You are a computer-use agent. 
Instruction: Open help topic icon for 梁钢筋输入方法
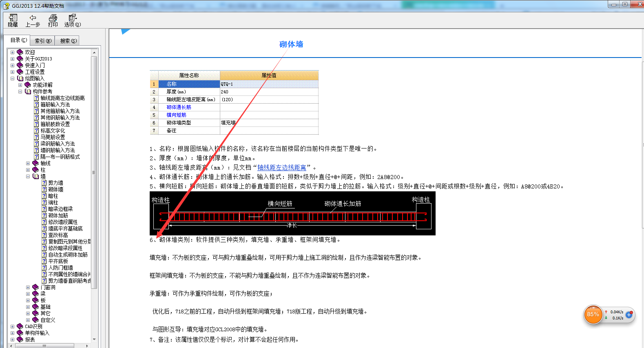[x=36, y=144]
